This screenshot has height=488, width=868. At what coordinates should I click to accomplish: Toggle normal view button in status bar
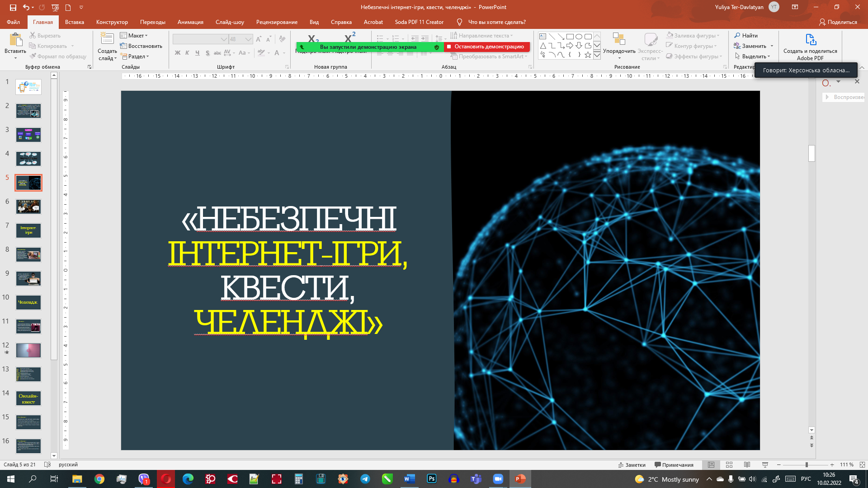(x=711, y=465)
